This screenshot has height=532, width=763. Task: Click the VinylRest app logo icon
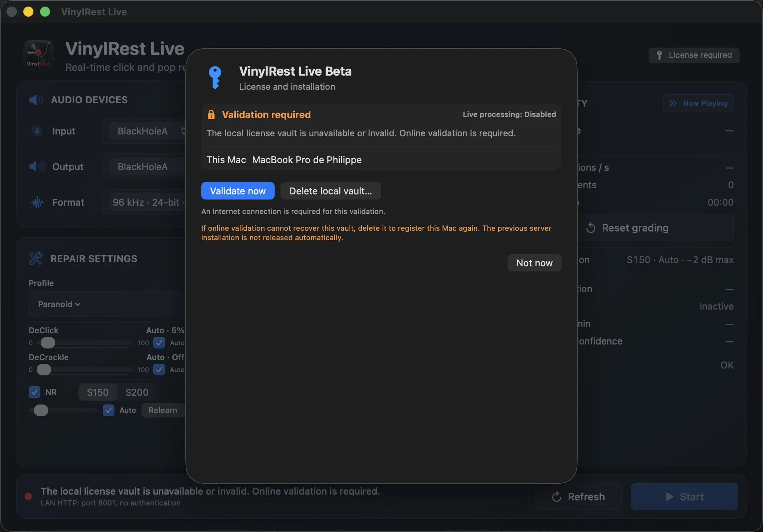[x=39, y=55]
